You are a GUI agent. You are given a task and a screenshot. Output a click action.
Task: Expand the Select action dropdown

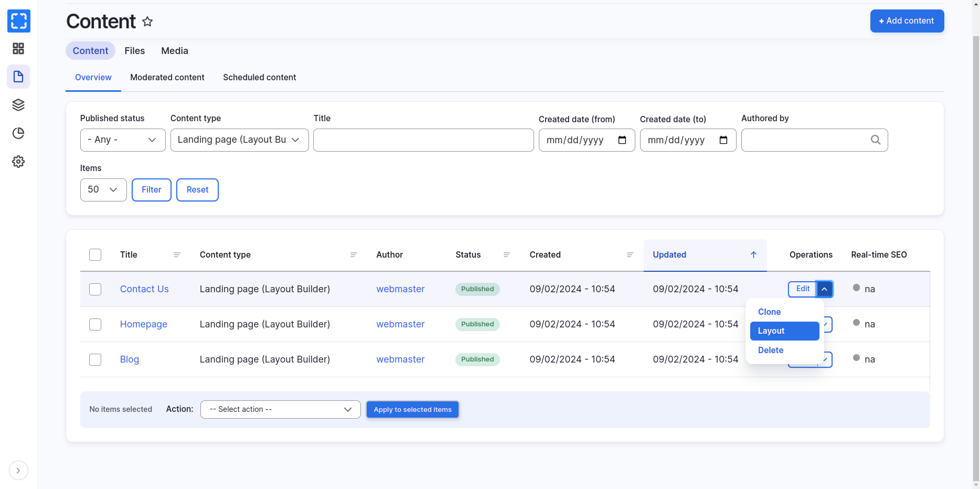click(x=280, y=410)
